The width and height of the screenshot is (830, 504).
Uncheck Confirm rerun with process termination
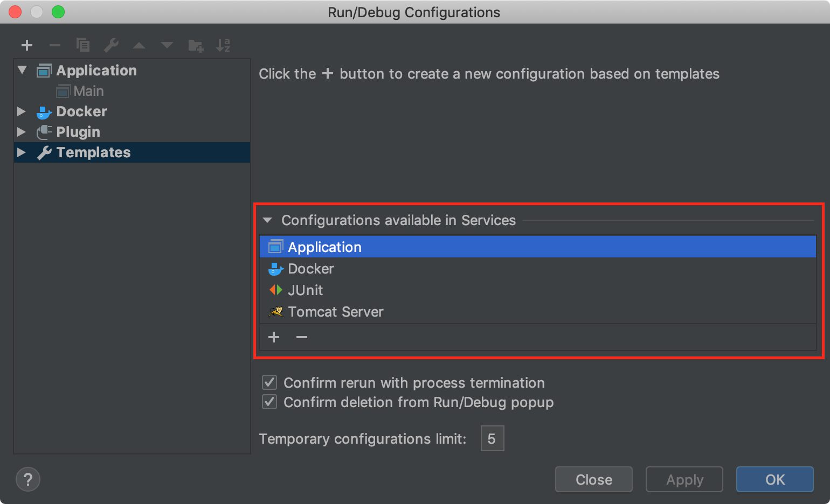(269, 382)
